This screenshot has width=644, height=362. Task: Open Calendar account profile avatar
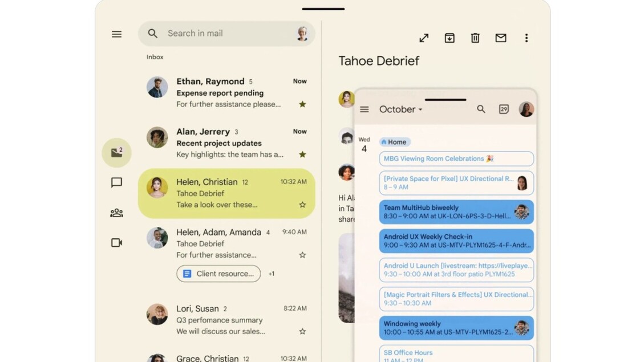click(526, 109)
